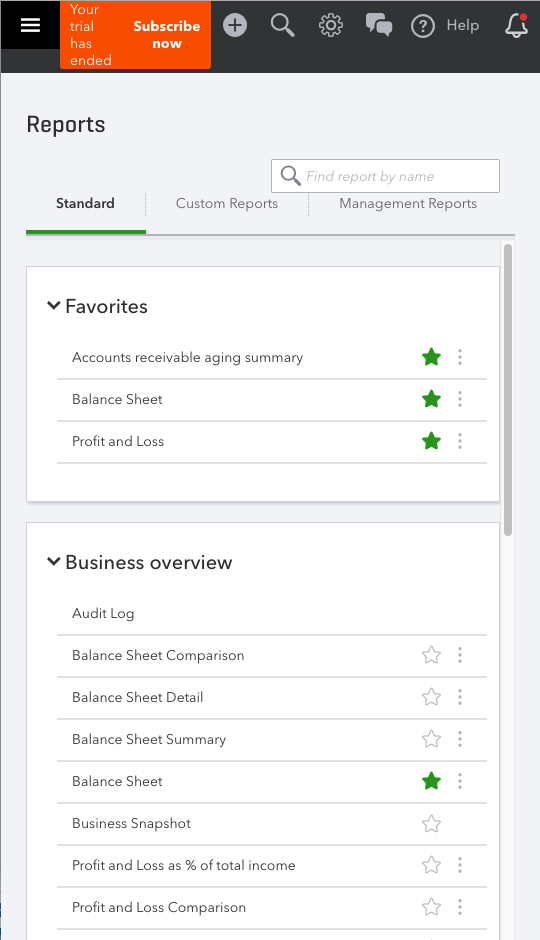The image size is (540, 940).
Task: Open the chat bubbles feedback icon
Action: pyautogui.click(x=379, y=25)
